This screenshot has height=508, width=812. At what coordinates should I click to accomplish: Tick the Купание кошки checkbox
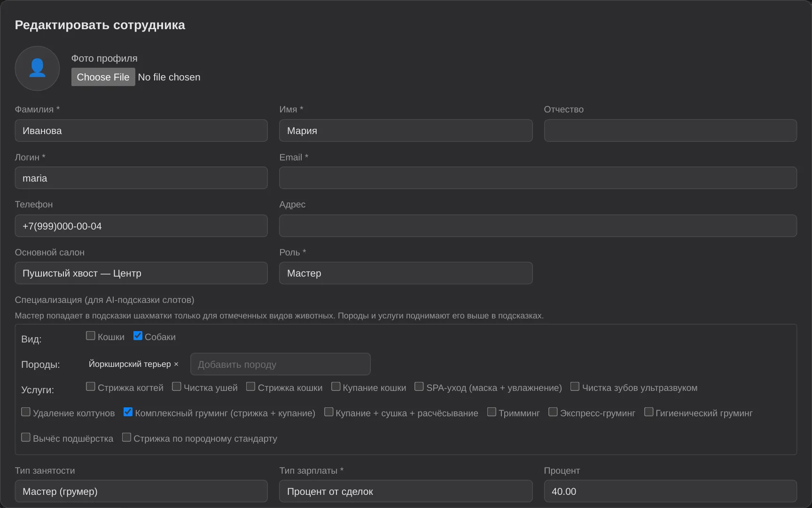point(336,387)
